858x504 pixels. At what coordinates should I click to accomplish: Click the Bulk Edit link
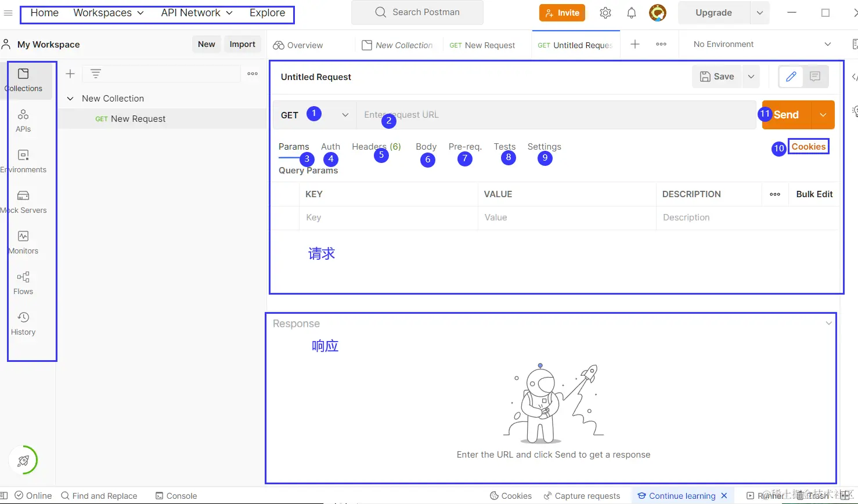pos(814,194)
